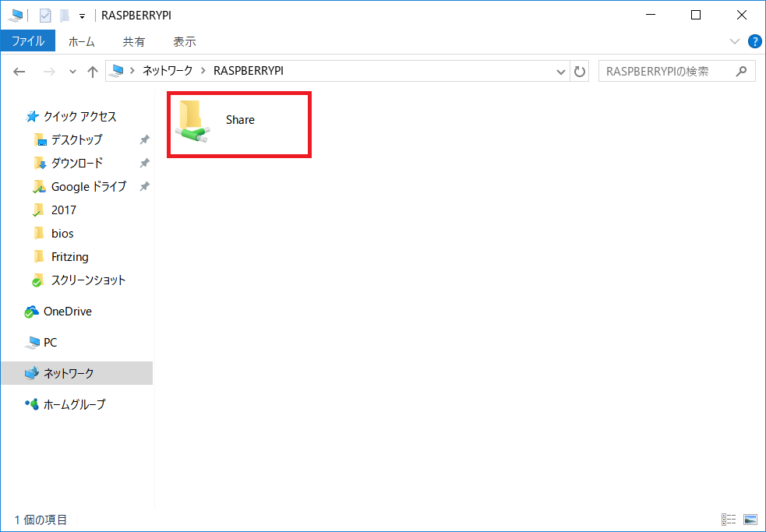Click the search magnifier icon
The height and width of the screenshot is (532, 766).
click(x=741, y=72)
